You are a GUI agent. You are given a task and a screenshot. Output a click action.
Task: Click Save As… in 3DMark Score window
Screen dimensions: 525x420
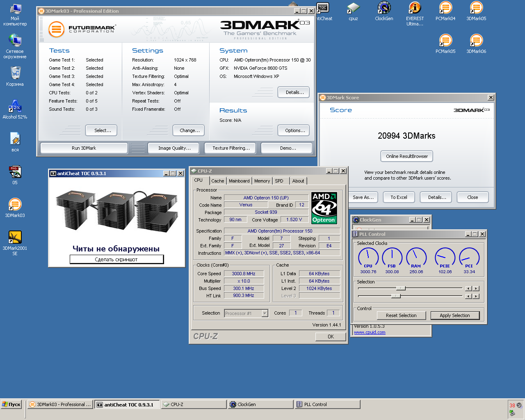pyautogui.click(x=363, y=197)
